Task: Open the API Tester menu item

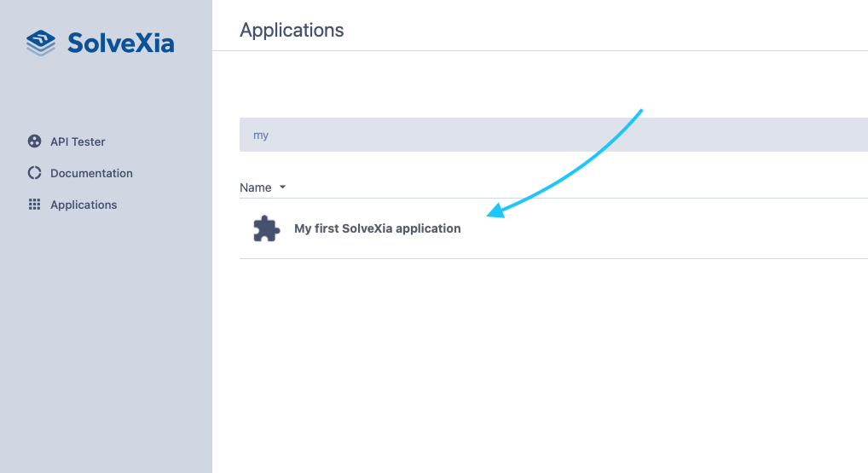Action: pyautogui.click(x=78, y=141)
